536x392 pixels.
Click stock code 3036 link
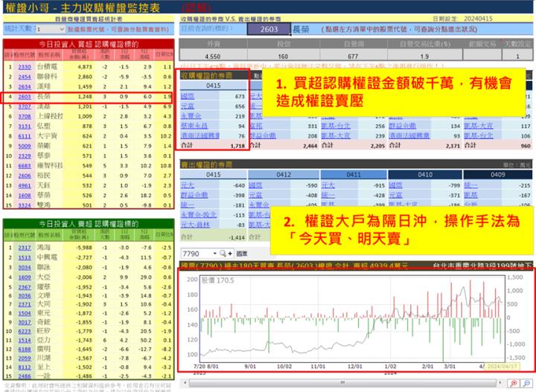pyautogui.click(x=25, y=296)
